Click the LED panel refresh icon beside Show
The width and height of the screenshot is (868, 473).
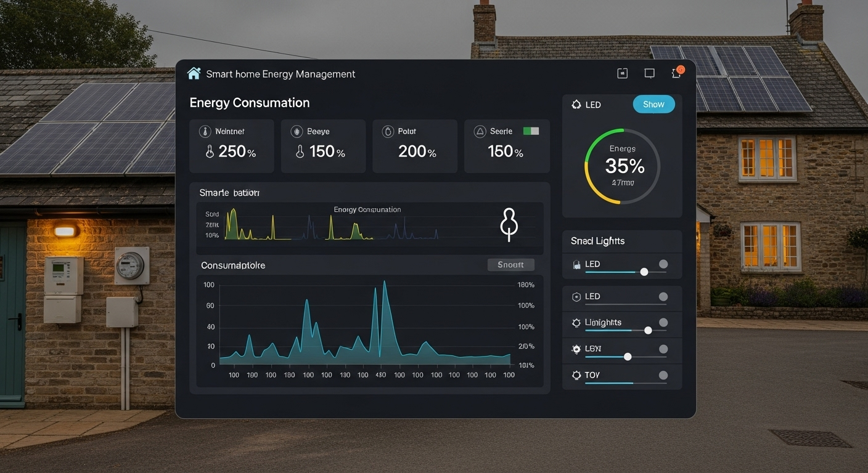coord(576,105)
